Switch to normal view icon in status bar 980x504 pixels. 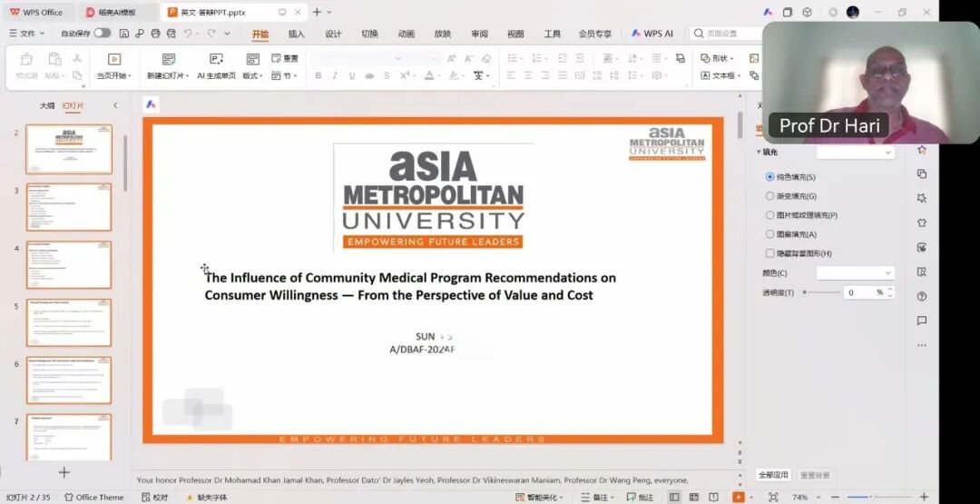pos(674,497)
